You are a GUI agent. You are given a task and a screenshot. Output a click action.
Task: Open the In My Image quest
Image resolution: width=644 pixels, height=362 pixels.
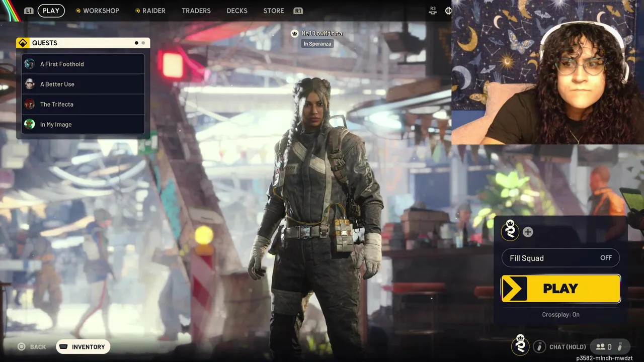[x=83, y=124]
